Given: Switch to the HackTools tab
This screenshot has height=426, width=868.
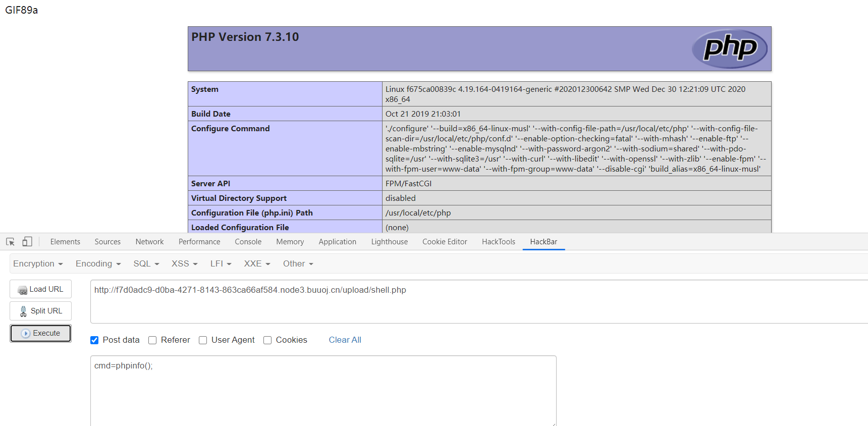Looking at the screenshot, I should 499,242.
